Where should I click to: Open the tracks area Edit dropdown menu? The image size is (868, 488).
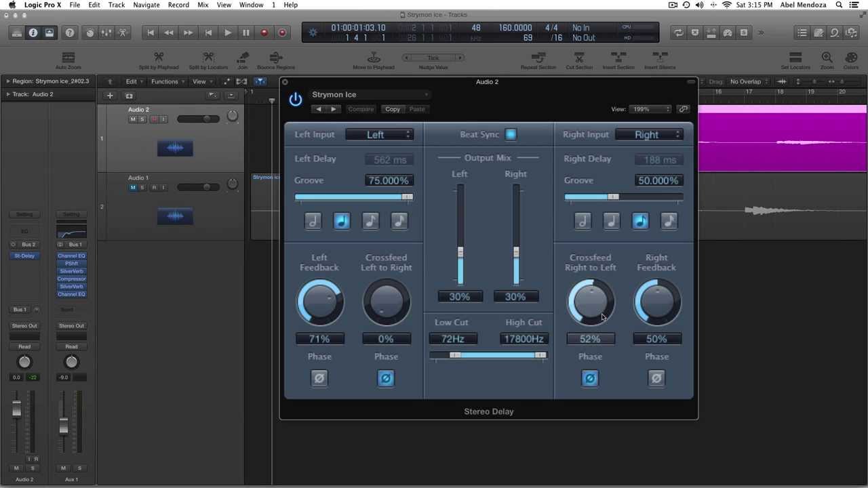(x=134, y=81)
